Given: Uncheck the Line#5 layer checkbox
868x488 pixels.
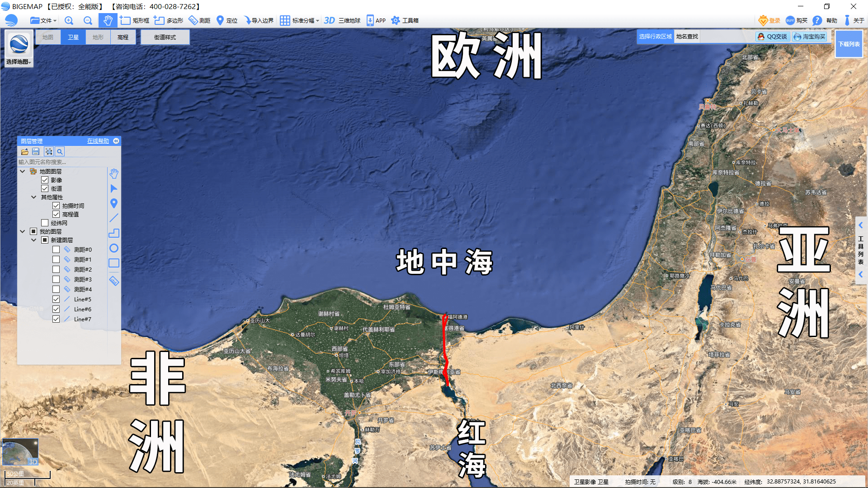Looking at the screenshot, I should (56, 299).
